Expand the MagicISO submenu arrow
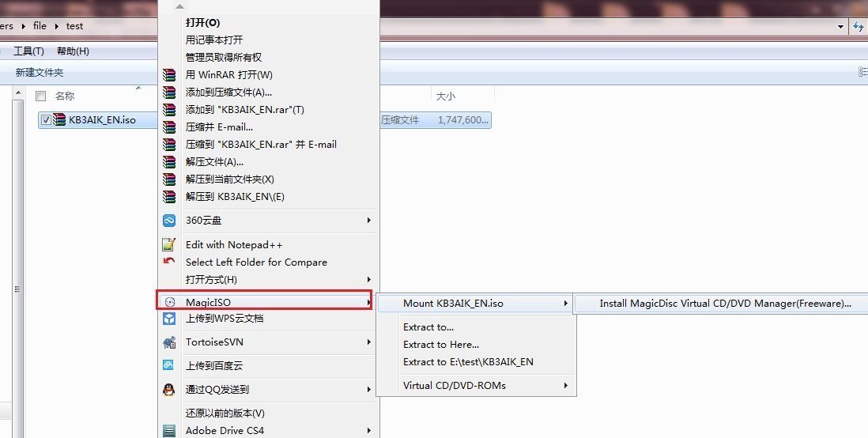Screen dimensions: 868x438 point(368,302)
